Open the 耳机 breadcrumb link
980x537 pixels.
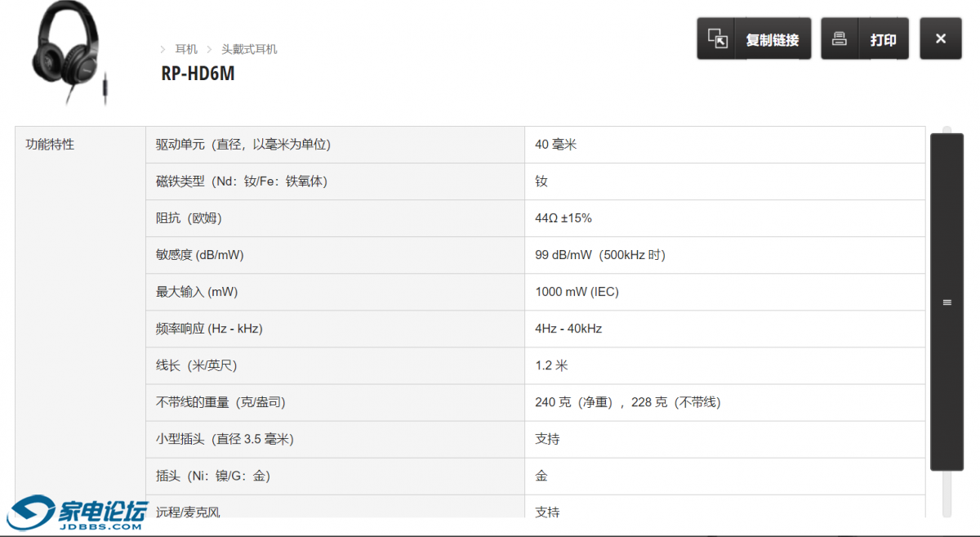pos(185,49)
